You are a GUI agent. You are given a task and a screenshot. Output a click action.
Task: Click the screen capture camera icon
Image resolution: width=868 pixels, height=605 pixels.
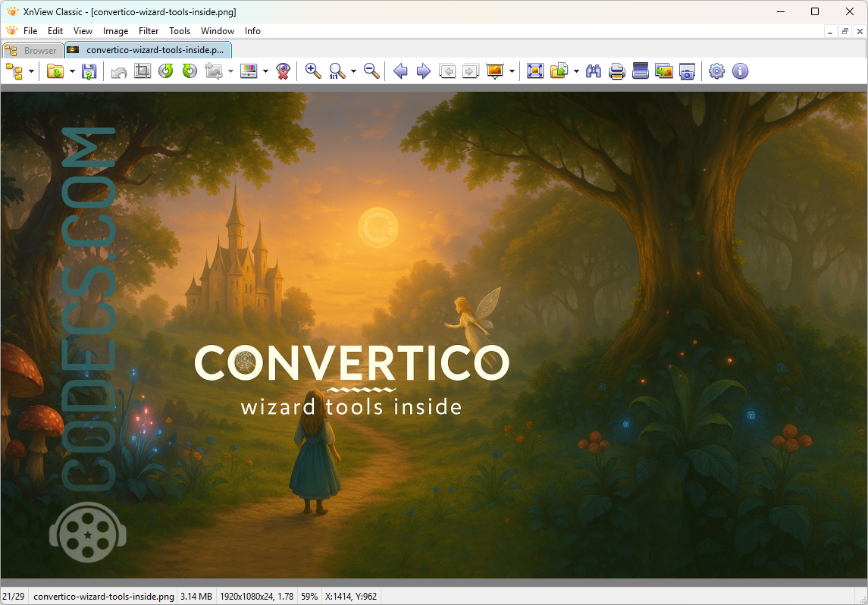coord(687,71)
